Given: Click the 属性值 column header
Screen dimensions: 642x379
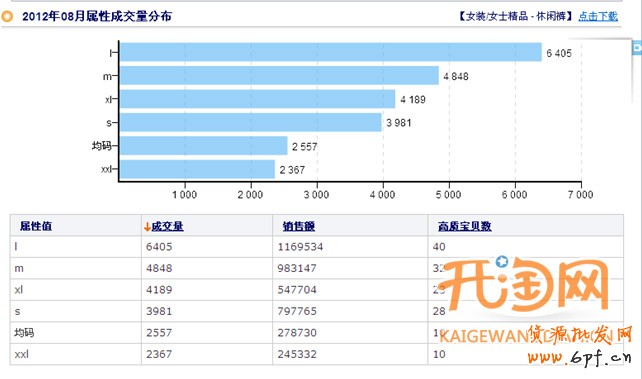Looking at the screenshot, I should click(36, 226).
